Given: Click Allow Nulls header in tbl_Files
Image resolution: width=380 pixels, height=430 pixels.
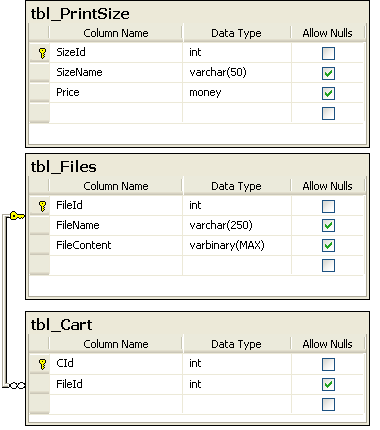Looking at the screenshot, I should [x=327, y=186].
